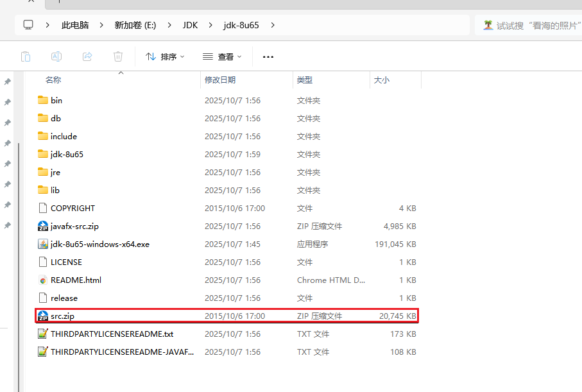Screen dimensions: 582x392
Task: Select the THIRDPARTYLICENSEREADME.txt file
Action: coord(112,334)
